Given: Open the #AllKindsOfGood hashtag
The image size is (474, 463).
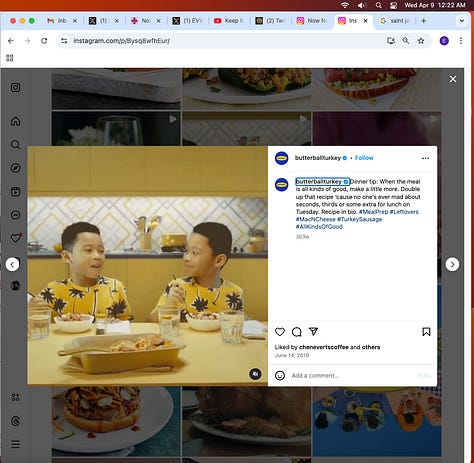Looking at the screenshot, I should pos(319,227).
